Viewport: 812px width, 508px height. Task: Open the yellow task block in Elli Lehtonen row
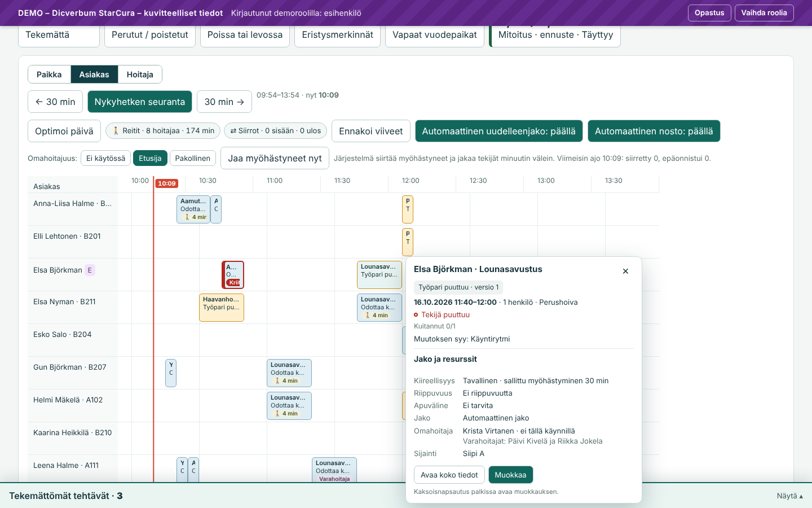pyautogui.click(x=408, y=242)
